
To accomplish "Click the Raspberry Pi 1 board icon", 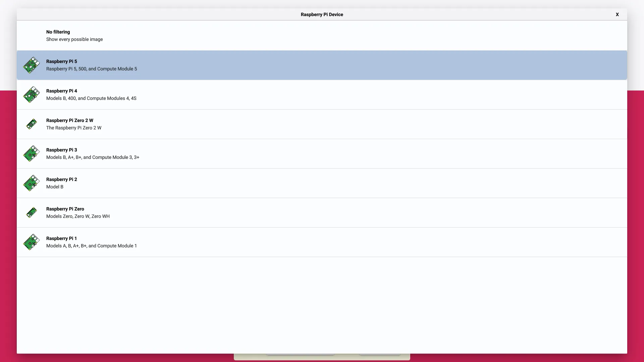I will tap(32, 242).
